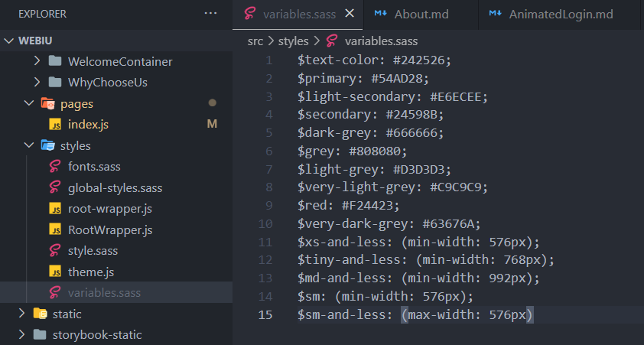Click the Markdown icon on About.md tab

pos(380,14)
